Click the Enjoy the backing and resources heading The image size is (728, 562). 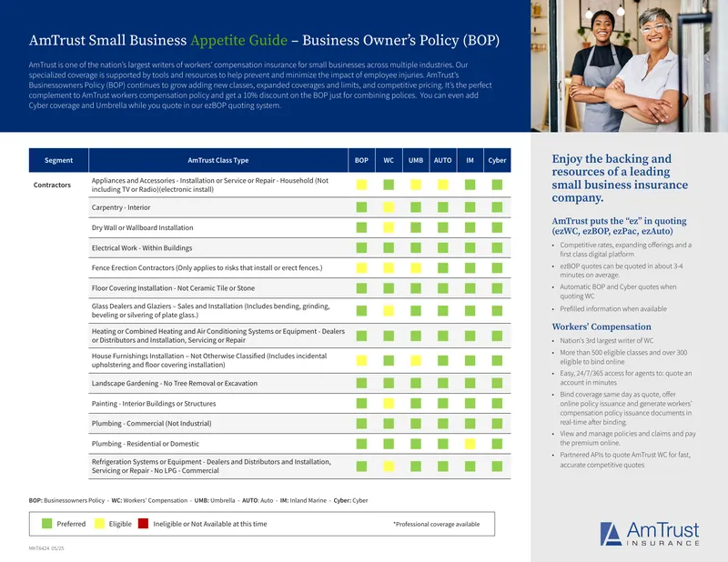(x=620, y=178)
